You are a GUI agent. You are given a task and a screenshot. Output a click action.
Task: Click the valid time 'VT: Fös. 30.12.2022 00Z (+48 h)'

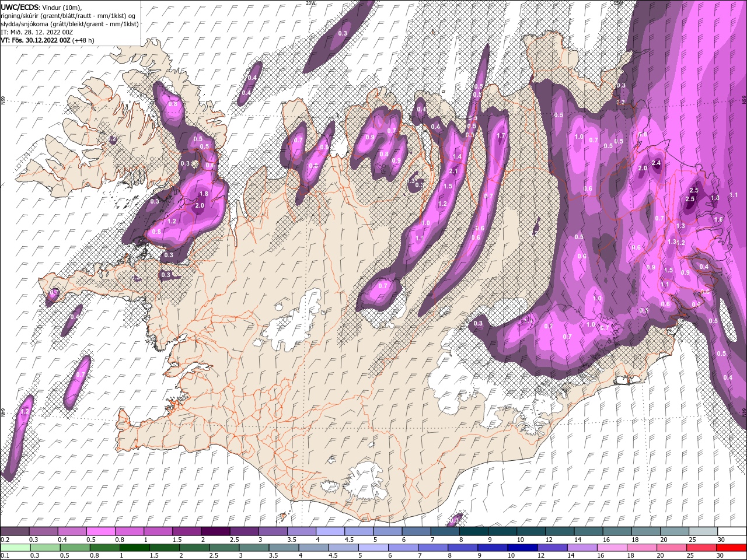pos(47,40)
